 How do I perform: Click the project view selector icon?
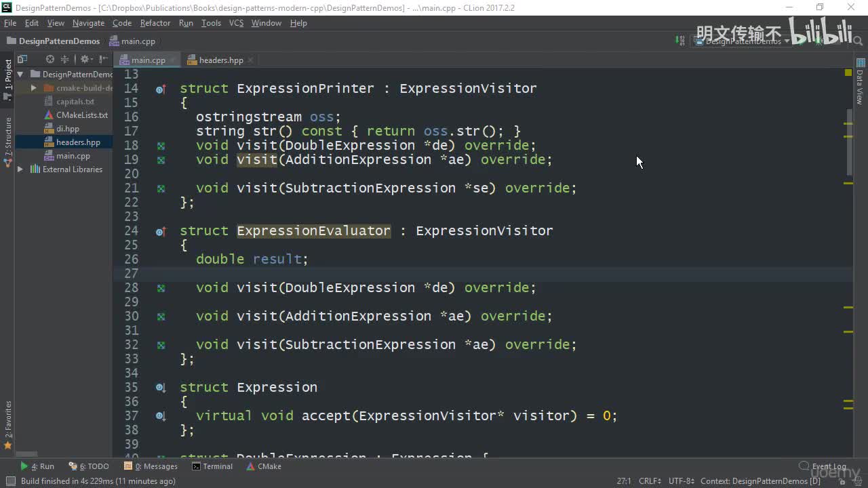pyautogui.click(x=22, y=60)
